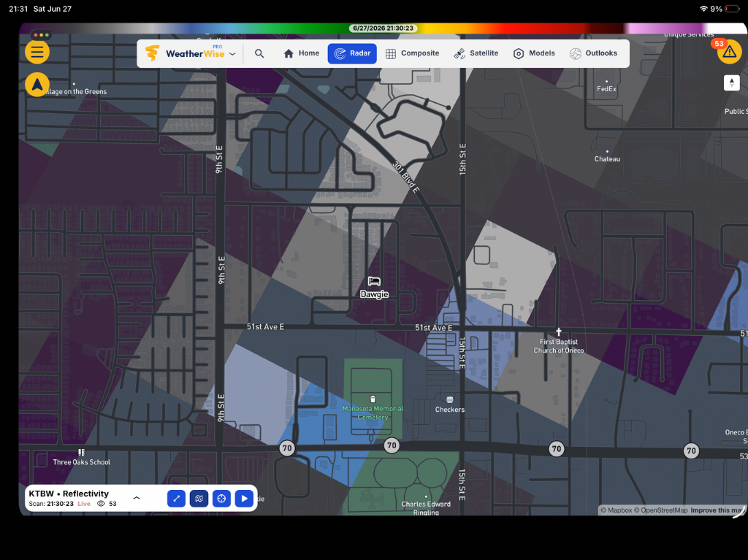Open the OpenStreetMap attribution link
Viewport: 748px width, 560px height.
pyautogui.click(x=660, y=510)
